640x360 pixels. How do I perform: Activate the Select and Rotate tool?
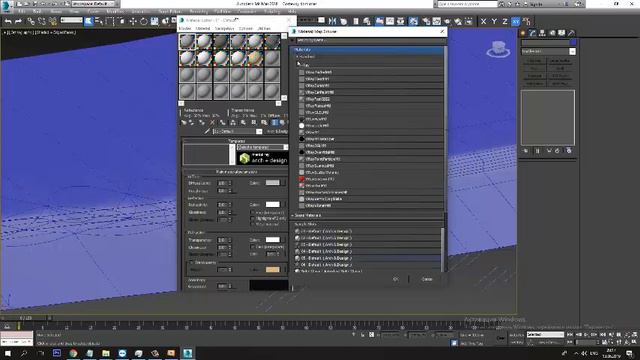pyautogui.click(x=144, y=21)
